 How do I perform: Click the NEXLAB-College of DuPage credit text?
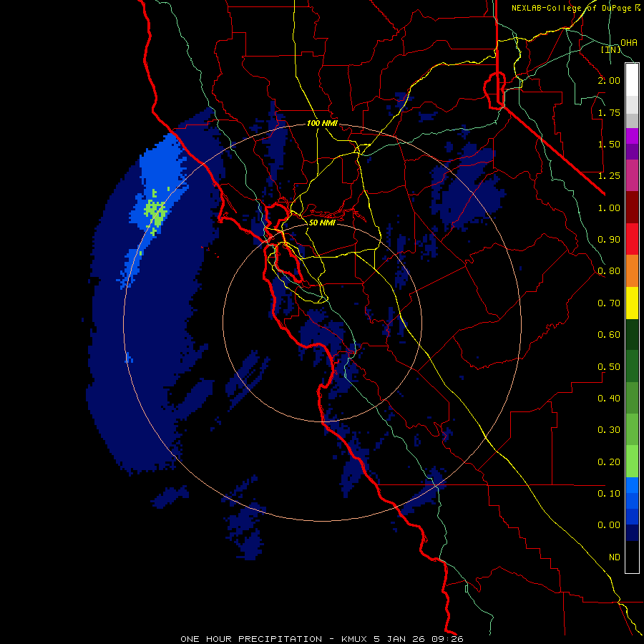click(575, 8)
